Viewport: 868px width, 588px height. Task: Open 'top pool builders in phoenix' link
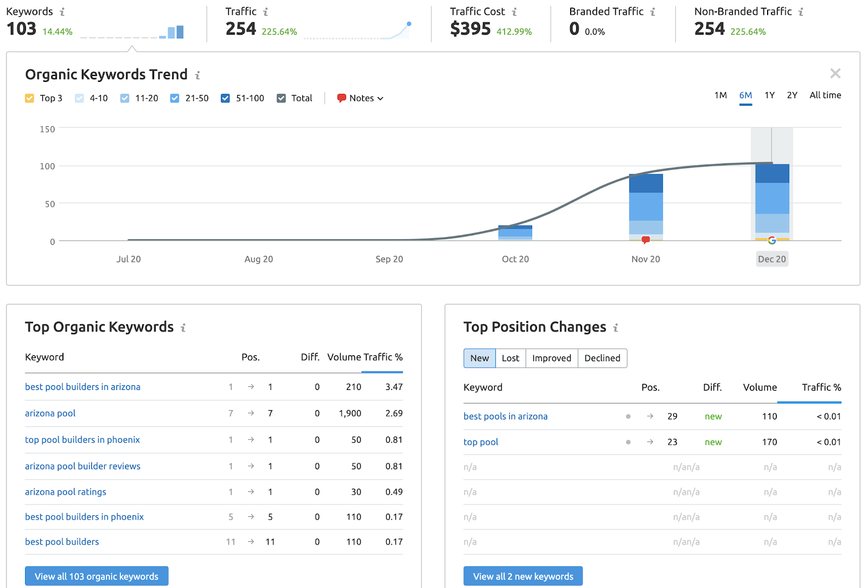pyautogui.click(x=82, y=440)
